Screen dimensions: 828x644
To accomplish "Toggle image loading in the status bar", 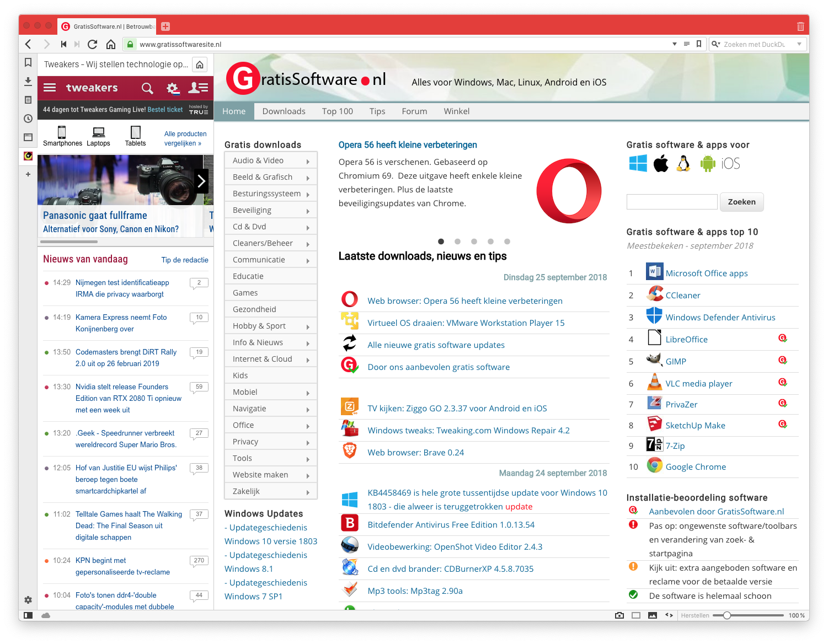I will tap(653, 615).
